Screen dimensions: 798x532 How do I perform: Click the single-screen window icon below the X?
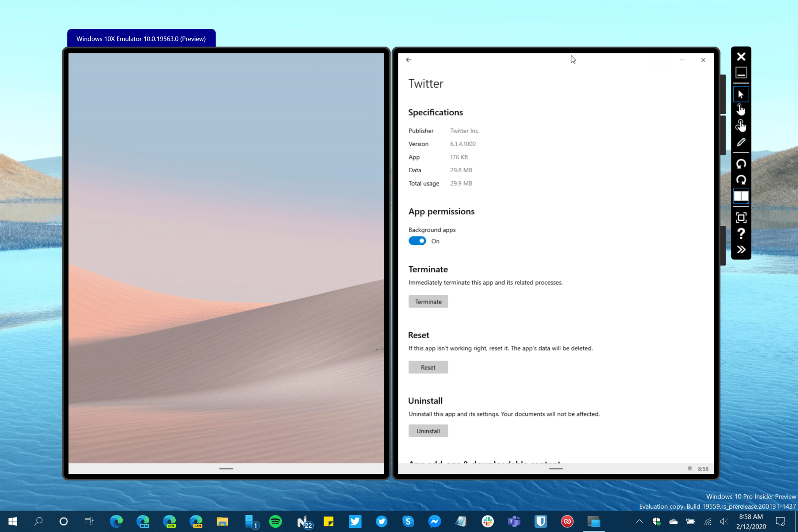(x=740, y=73)
